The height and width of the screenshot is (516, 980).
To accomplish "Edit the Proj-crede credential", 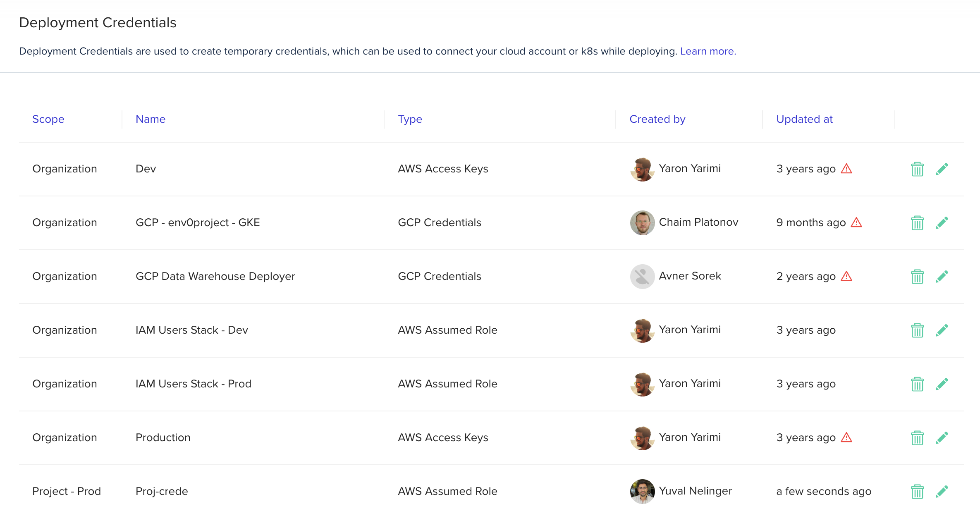I will pyautogui.click(x=942, y=492).
